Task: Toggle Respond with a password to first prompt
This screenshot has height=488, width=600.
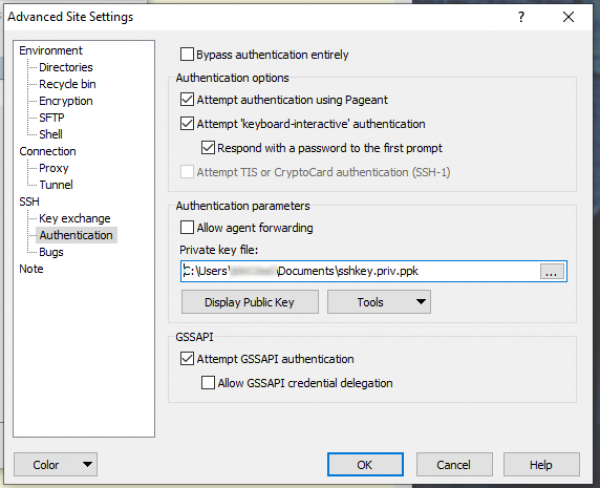Action: 208,148
